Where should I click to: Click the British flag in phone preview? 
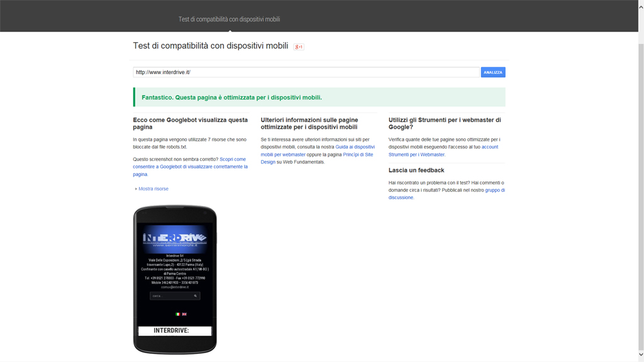point(184,314)
